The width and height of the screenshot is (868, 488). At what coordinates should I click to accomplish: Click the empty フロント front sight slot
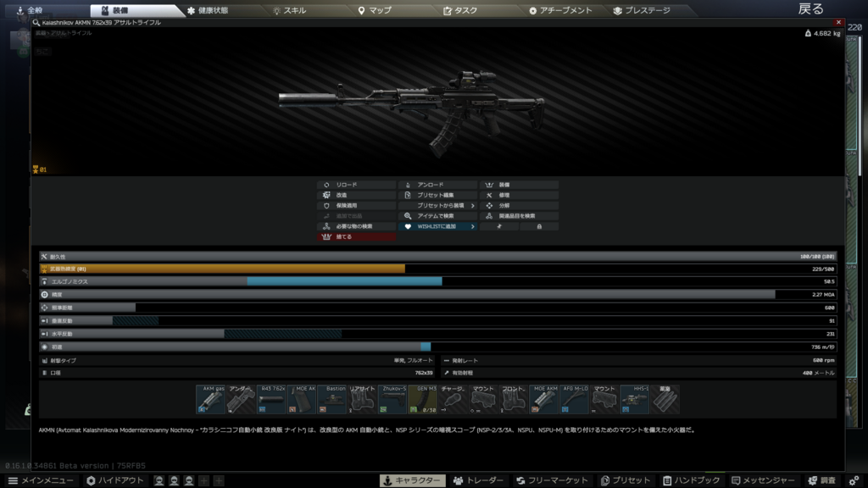click(x=513, y=400)
